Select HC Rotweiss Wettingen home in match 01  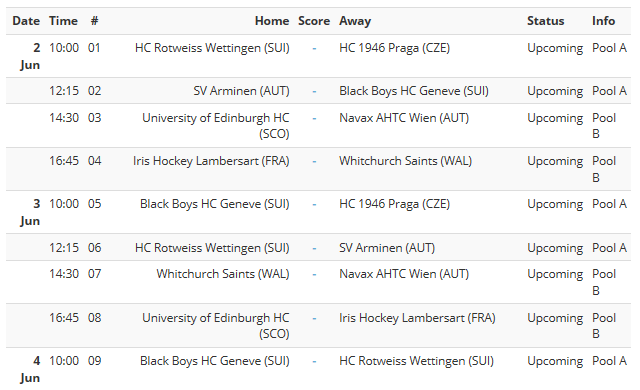212,48
